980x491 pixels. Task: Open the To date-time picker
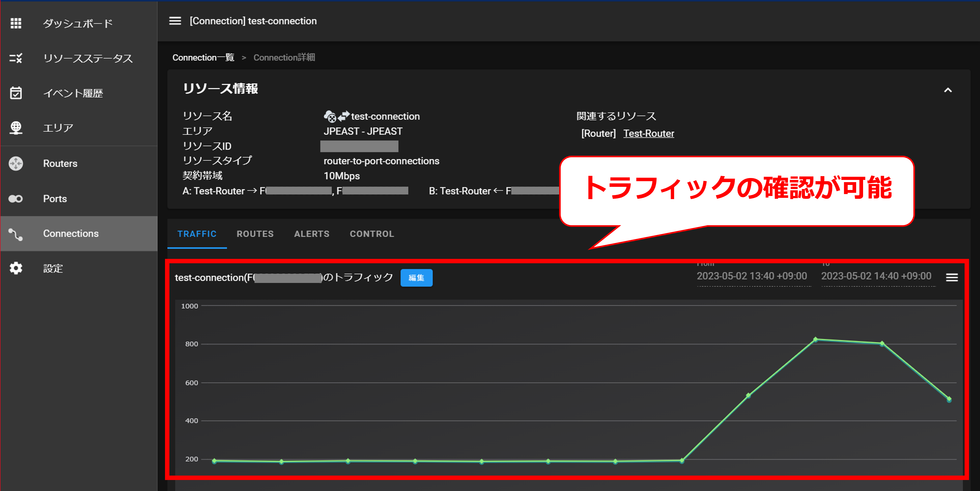point(876,276)
